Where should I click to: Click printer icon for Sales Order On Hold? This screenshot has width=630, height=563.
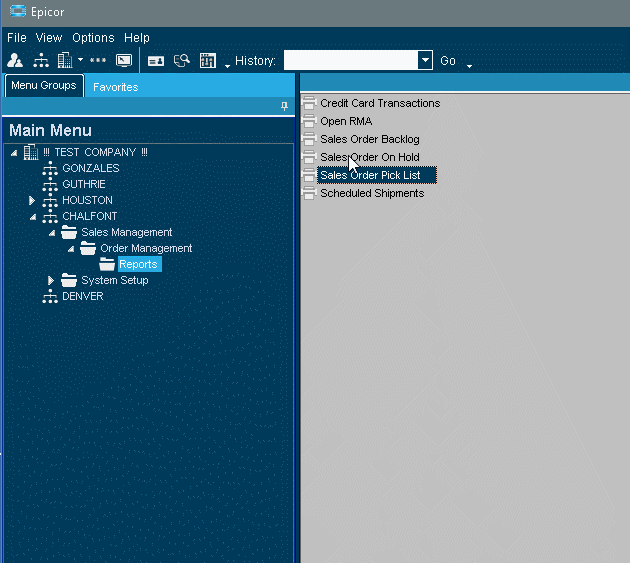pos(309,157)
